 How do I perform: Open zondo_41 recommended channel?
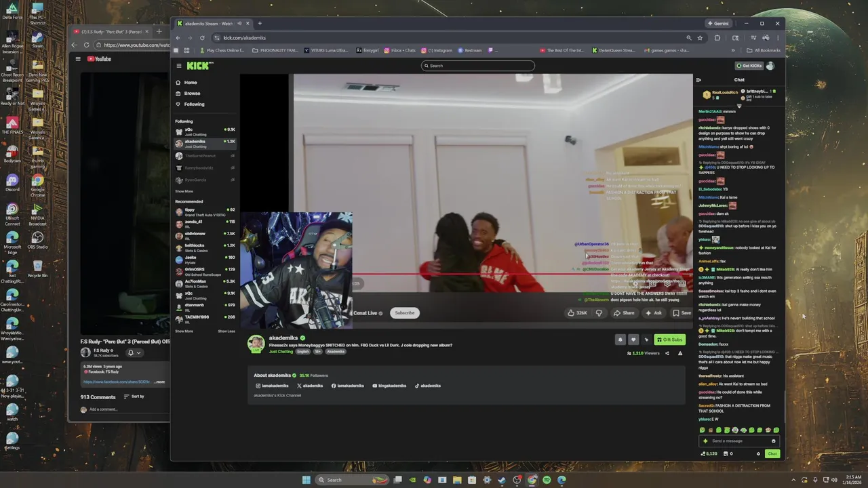pyautogui.click(x=205, y=223)
